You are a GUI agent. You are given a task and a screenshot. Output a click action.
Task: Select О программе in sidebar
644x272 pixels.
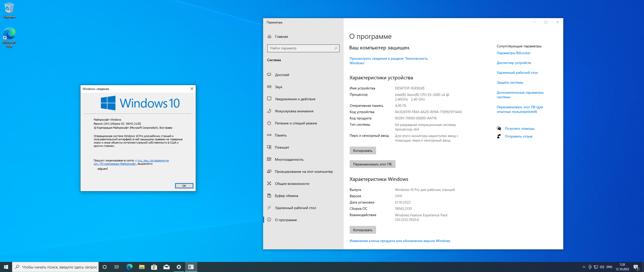303,220
